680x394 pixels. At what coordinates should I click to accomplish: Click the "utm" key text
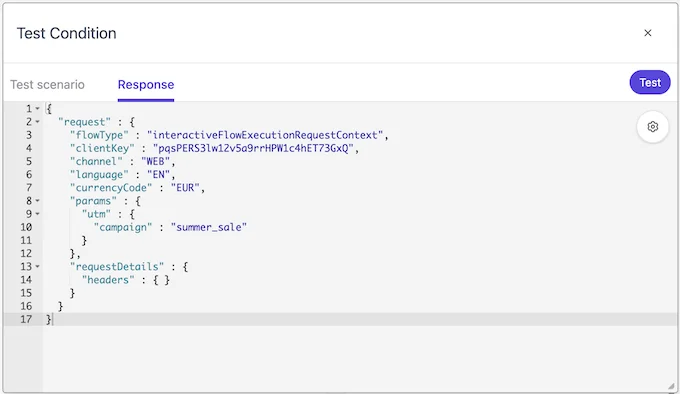tap(96, 214)
